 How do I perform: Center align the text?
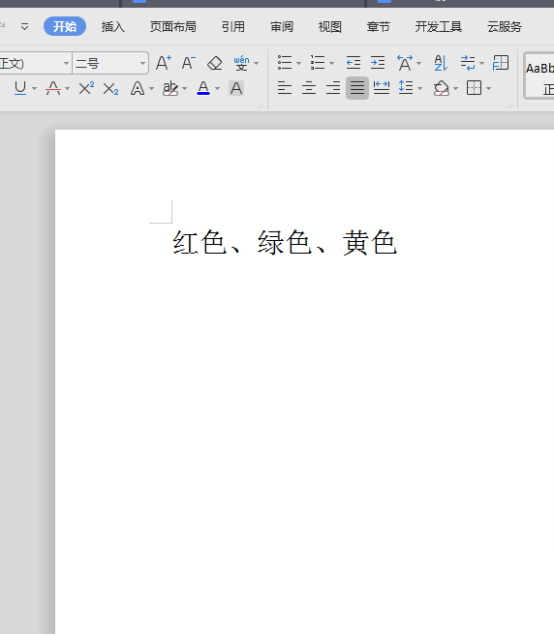pos(309,88)
